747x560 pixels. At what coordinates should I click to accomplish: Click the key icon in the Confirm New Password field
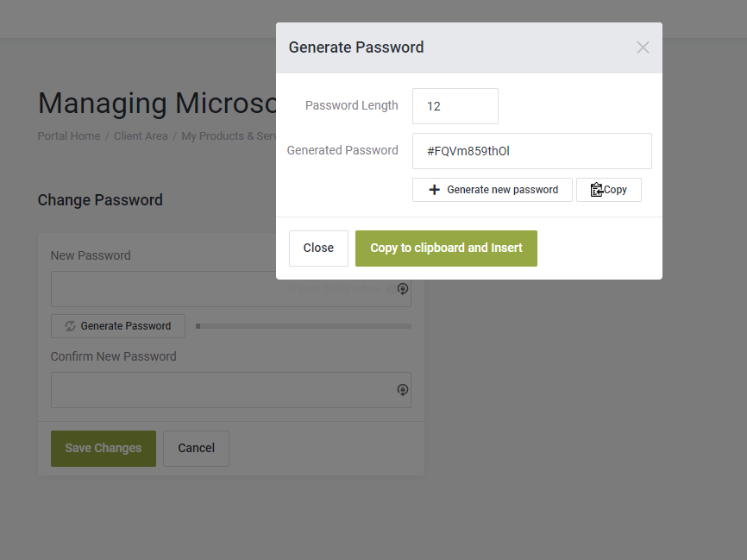pyautogui.click(x=403, y=390)
